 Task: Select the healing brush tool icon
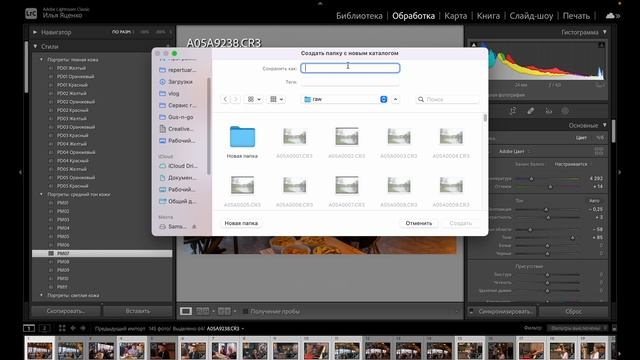tap(531, 111)
